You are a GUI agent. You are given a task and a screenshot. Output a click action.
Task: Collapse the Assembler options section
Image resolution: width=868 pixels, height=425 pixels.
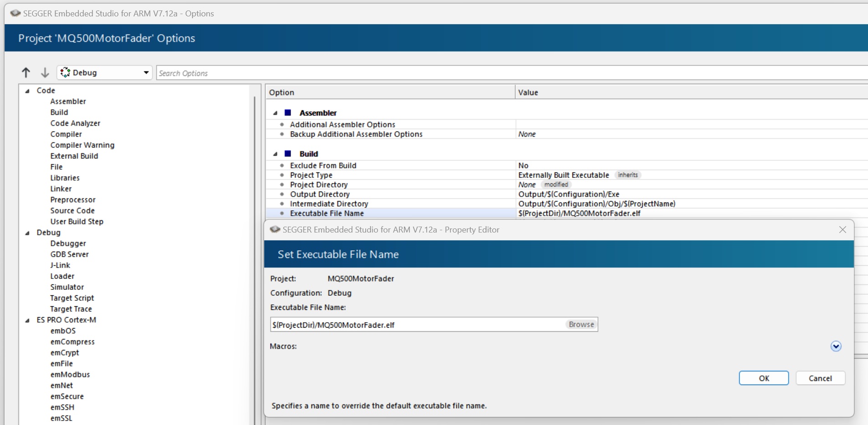pos(275,113)
